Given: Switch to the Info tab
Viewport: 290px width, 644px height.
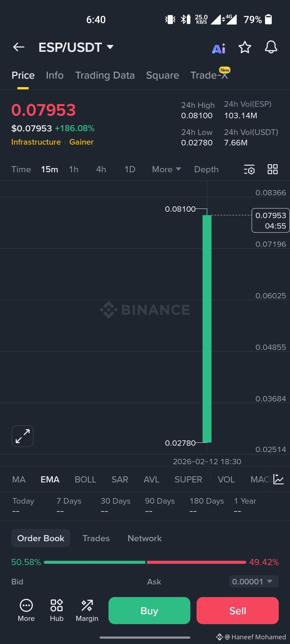Looking at the screenshot, I should coord(55,75).
